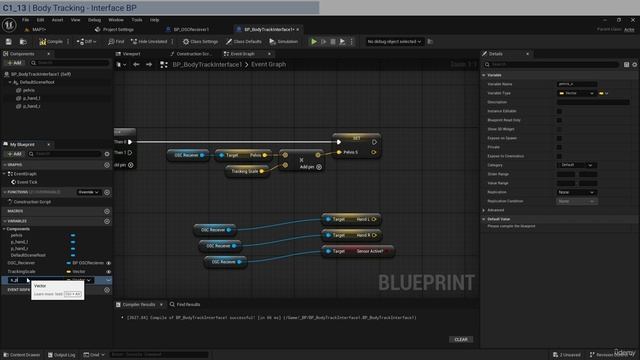Click the BP_BodyTrackInterface1 breadcrumb
The height and width of the screenshot is (360, 640).
(207, 64)
